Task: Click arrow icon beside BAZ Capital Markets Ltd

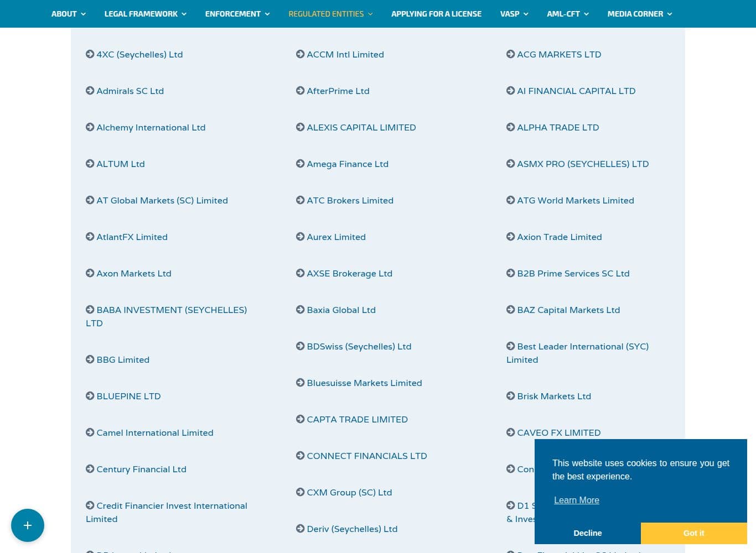Action: 510,310
